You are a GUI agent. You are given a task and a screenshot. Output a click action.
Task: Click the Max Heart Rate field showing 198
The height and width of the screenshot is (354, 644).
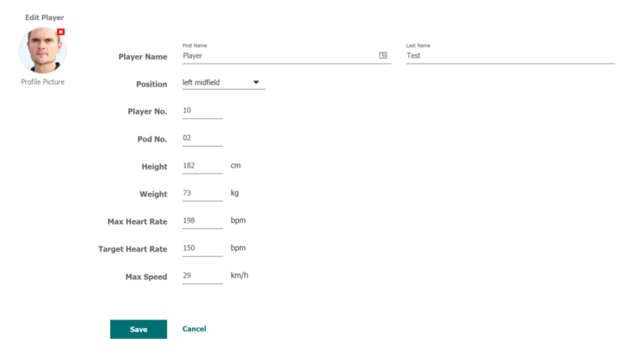(x=202, y=221)
